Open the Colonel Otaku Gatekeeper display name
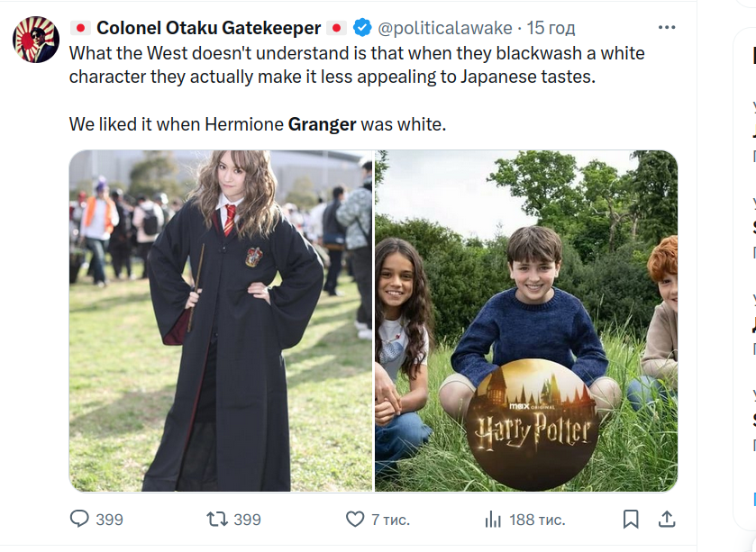This screenshot has height=552, width=756. 208,28
